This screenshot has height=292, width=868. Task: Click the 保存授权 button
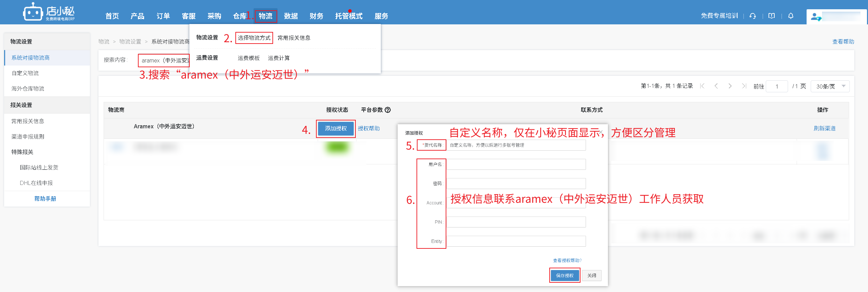(x=564, y=276)
